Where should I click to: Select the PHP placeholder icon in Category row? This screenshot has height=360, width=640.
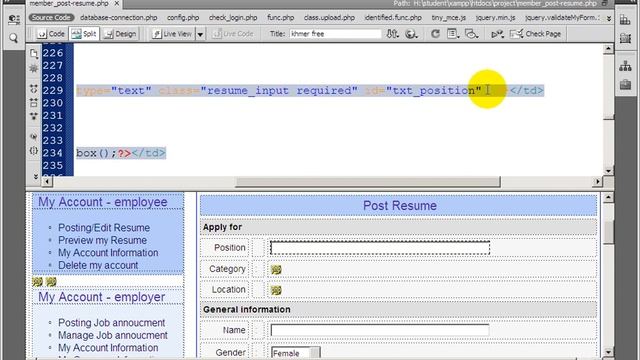coord(276,269)
